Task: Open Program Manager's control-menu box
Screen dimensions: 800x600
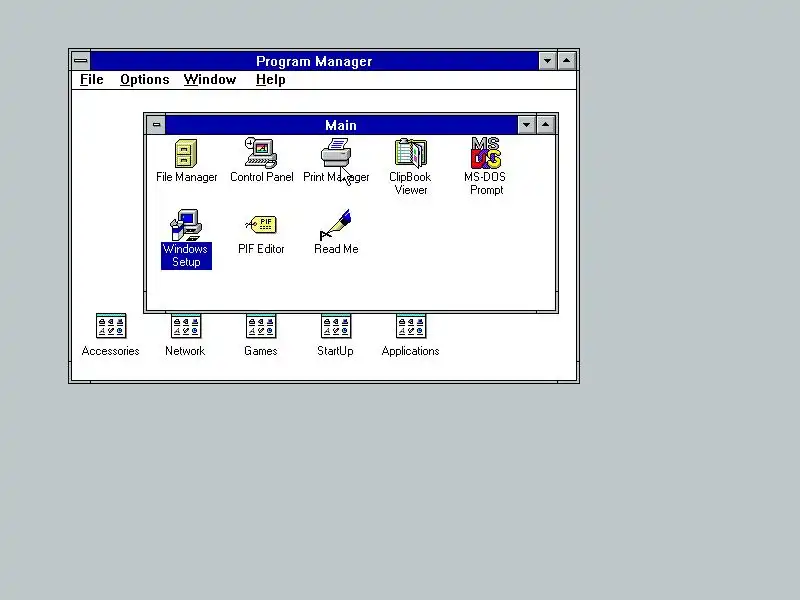Action: click(81, 61)
